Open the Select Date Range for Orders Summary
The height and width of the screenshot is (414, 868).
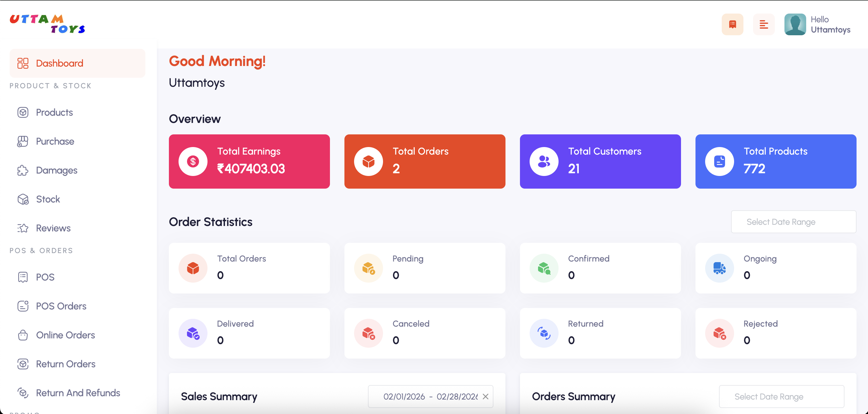782,396
